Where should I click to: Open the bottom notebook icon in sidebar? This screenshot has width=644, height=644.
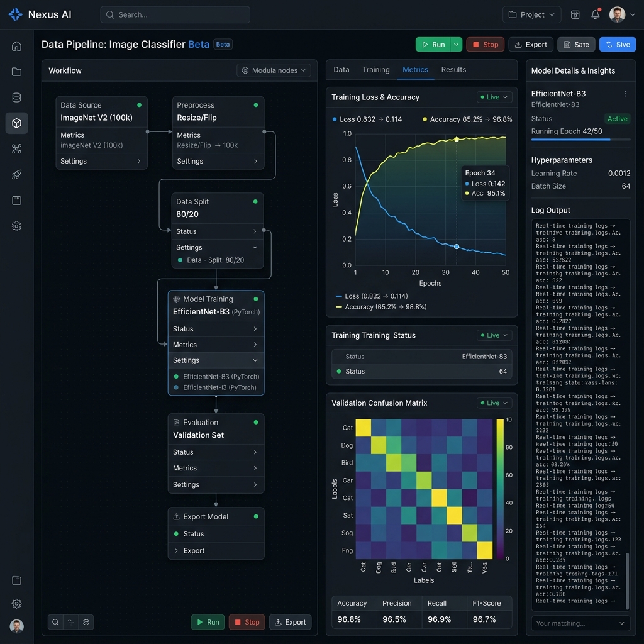[x=16, y=580]
